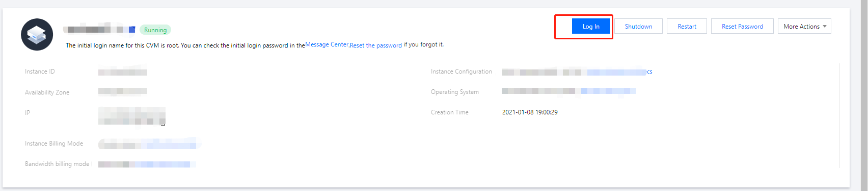Select the blurred Instance ID value

pyautogui.click(x=123, y=72)
